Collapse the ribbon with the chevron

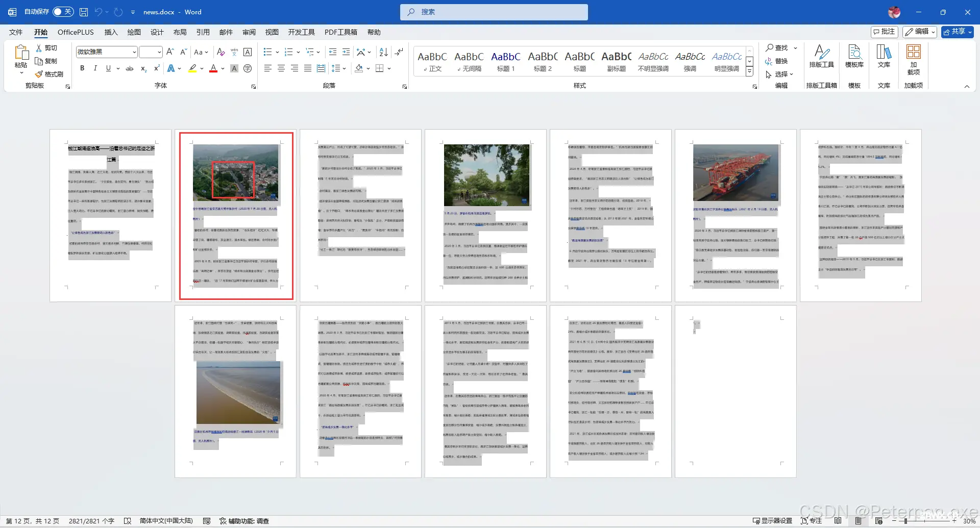(x=967, y=86)
